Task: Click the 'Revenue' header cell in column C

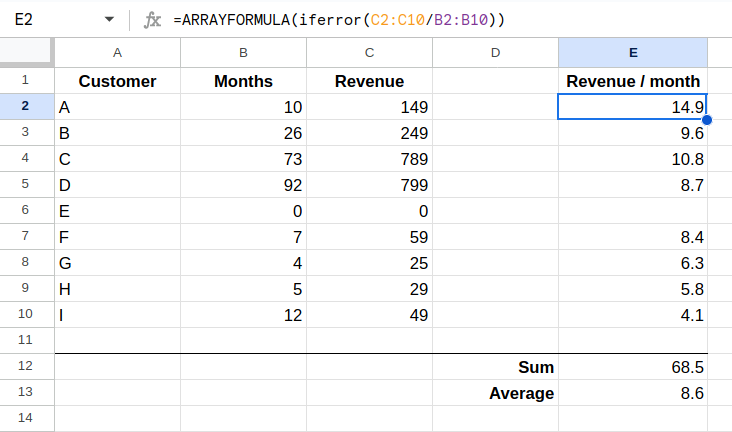Action: (x=370, y=81)
